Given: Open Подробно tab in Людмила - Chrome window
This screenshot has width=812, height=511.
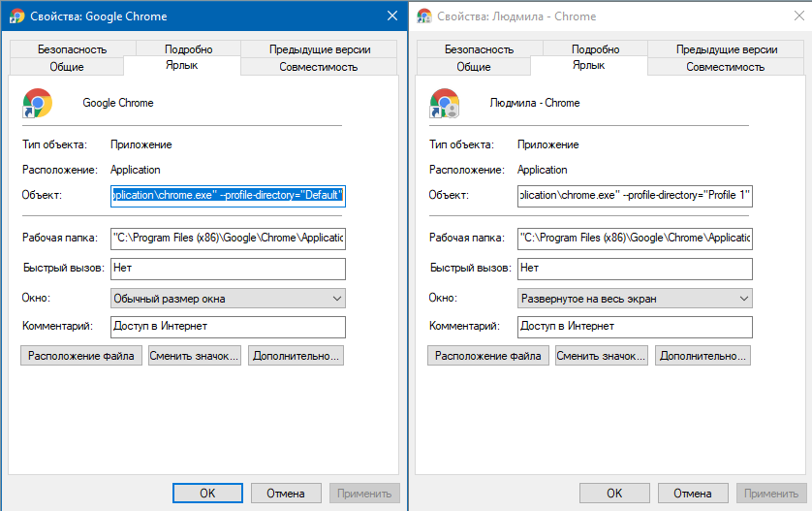Looking at the screenshot, I should (596, 49).
